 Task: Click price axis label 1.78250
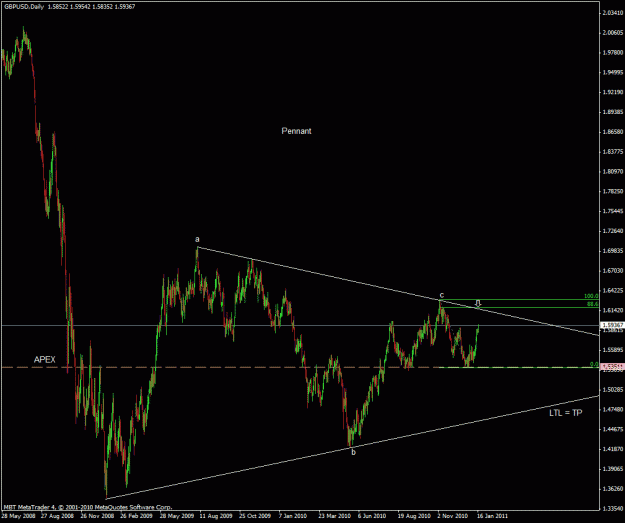[612, 191]
